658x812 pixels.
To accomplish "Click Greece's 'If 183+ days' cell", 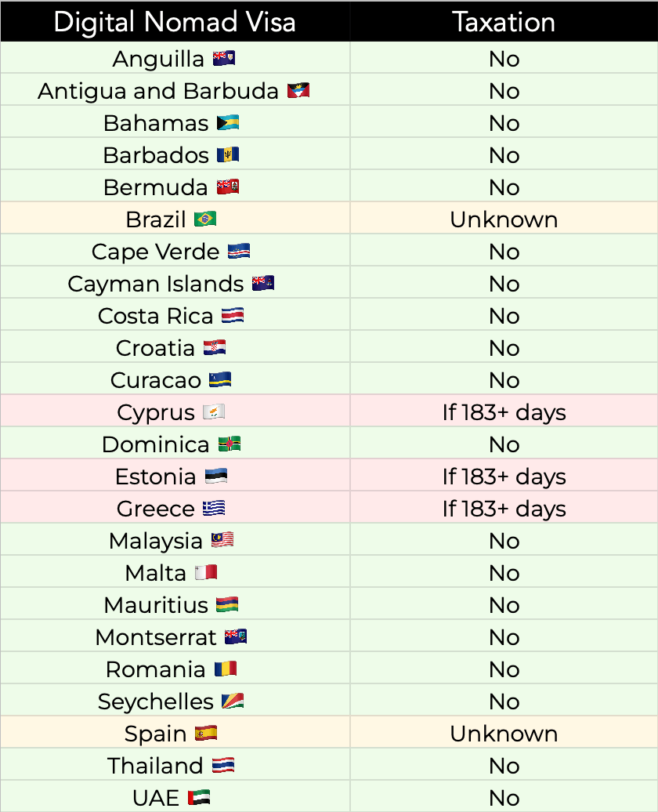I will click(504, 508).
